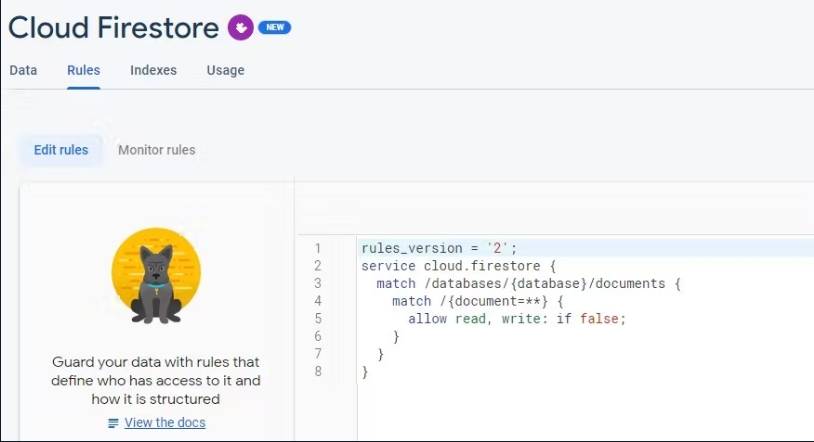Place the cursor on service cloud.firestore line
The width and height of the screenshot is (814, 442).
tap(458, 266)
